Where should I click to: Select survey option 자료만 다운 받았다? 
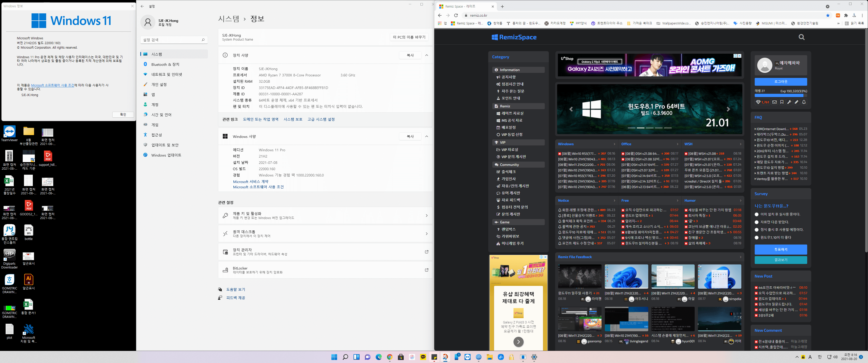click(x=756, y=222)
